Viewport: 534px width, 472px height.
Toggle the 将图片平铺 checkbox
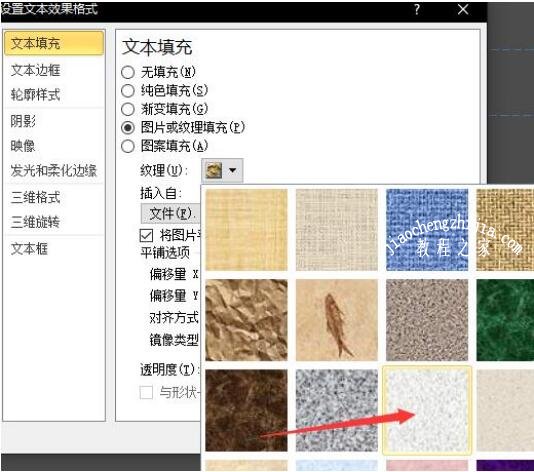[x=146, y=235]
